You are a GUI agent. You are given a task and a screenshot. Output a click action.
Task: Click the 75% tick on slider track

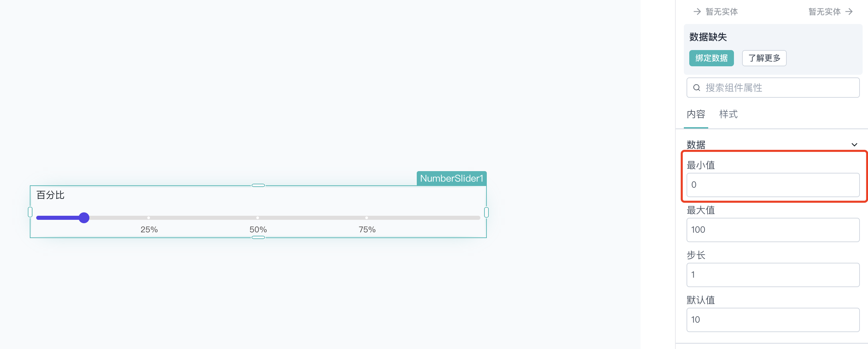(x=367, y=218)
